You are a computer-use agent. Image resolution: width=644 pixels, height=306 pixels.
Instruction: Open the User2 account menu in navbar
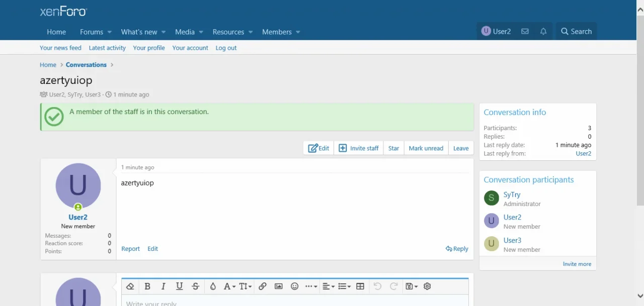click(x=496, y=31)
